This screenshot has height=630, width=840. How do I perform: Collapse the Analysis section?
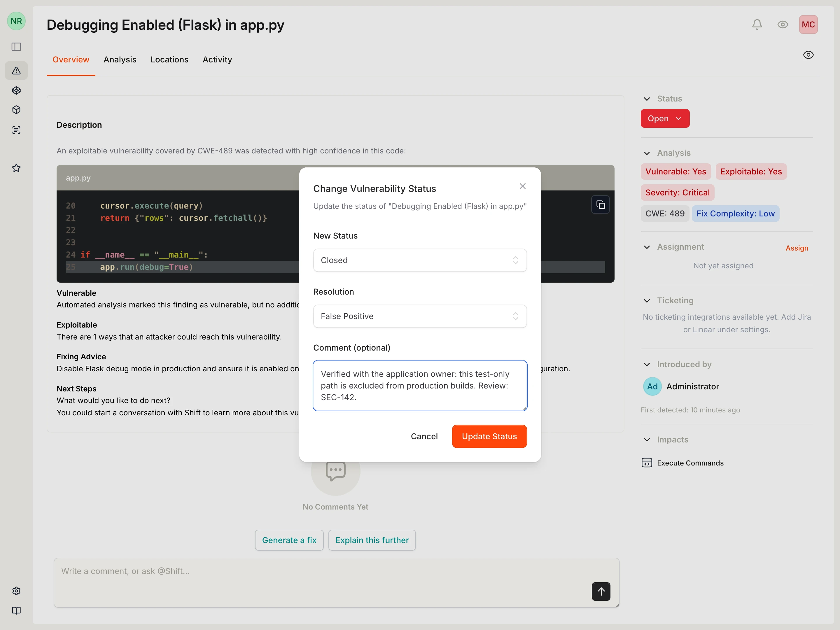coord(647,153)
